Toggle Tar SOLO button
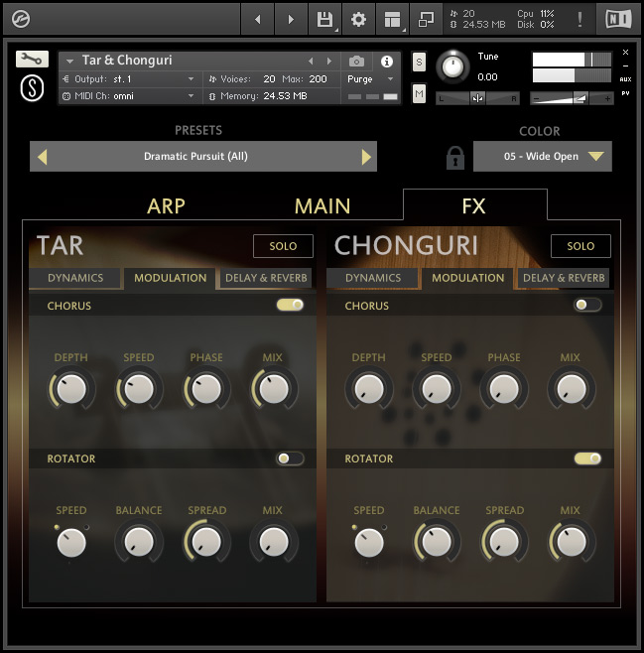 click(x=283, y=246)
